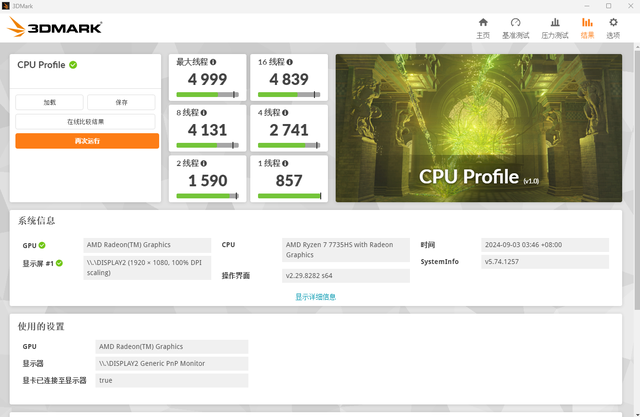This screenshot has width=640, height=417.
Task: Click green check icon next to GPU label
Action: tap(42, 245)
